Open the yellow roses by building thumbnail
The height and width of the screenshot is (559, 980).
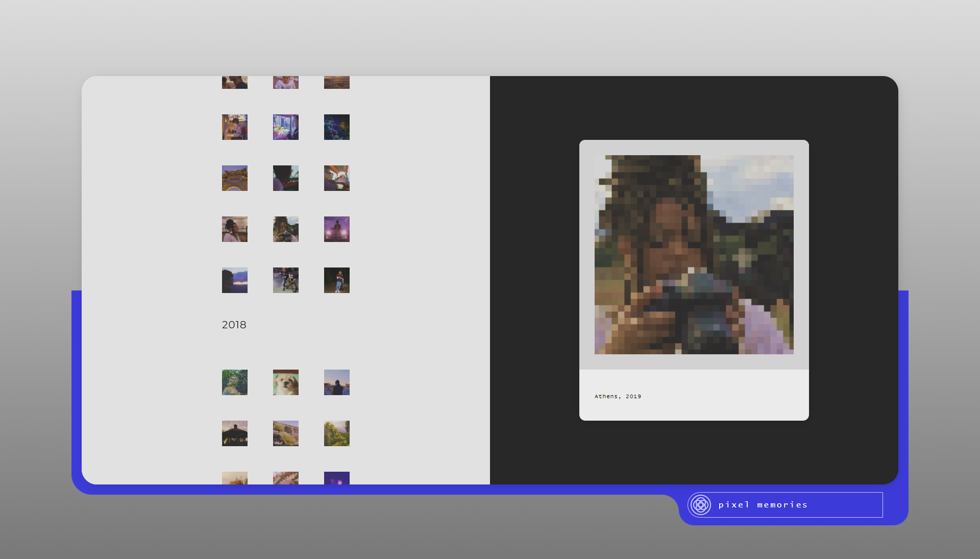[286, 433]
